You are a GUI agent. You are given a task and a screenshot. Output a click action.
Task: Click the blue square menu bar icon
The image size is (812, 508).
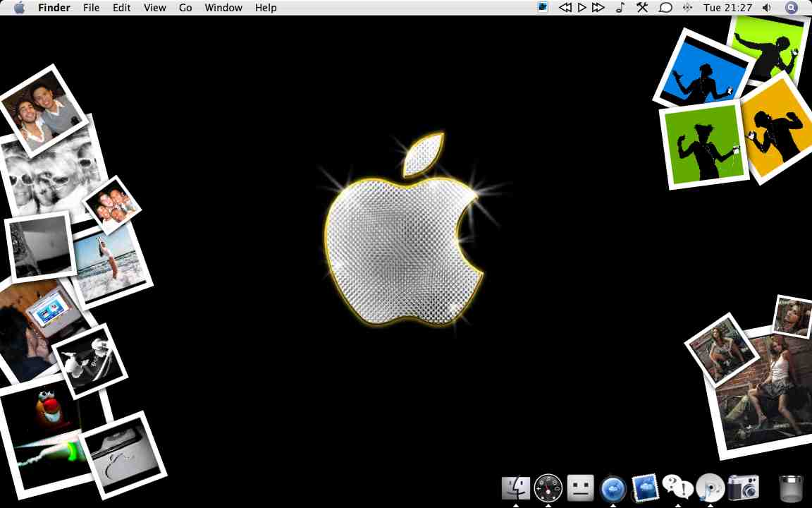(x=542, y=7)
